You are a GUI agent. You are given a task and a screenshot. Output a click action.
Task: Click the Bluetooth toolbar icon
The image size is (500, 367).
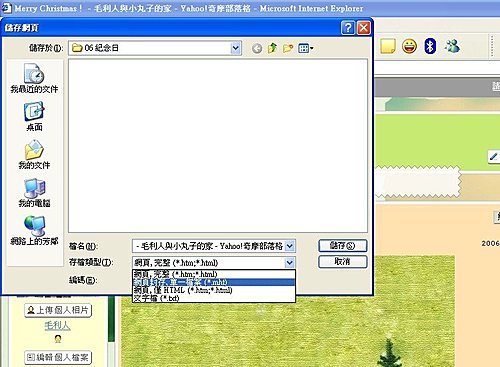pos(430,46)
